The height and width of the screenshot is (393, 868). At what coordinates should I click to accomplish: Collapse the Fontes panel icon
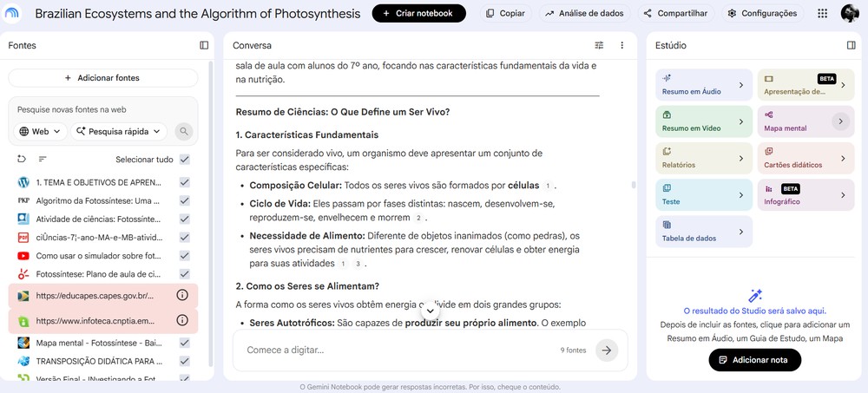click(204, 45)
